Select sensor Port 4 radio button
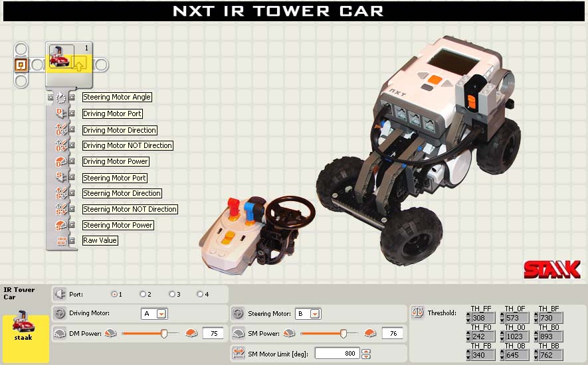 point(200,295)
